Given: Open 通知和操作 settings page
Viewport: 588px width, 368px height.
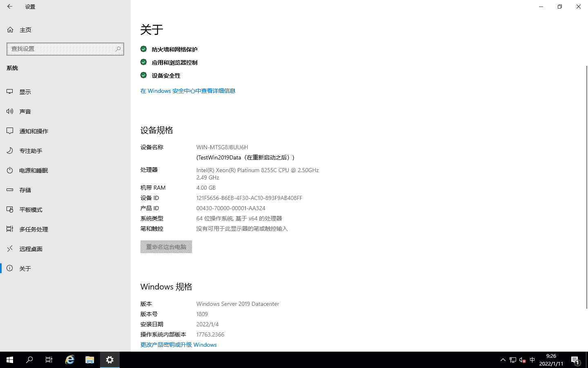Looking at the screenshot, I should tap(65, 131).
